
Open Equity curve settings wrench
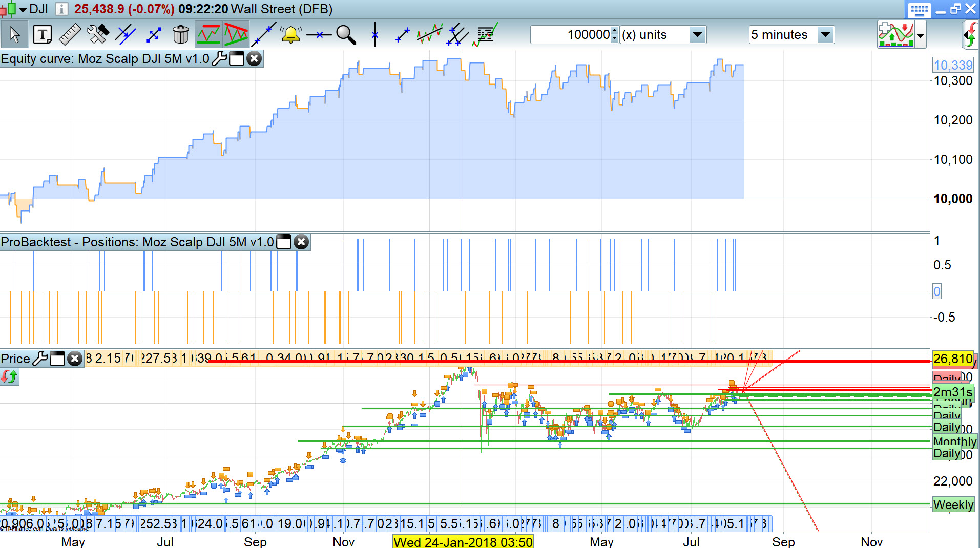click(x=219, y=58)
